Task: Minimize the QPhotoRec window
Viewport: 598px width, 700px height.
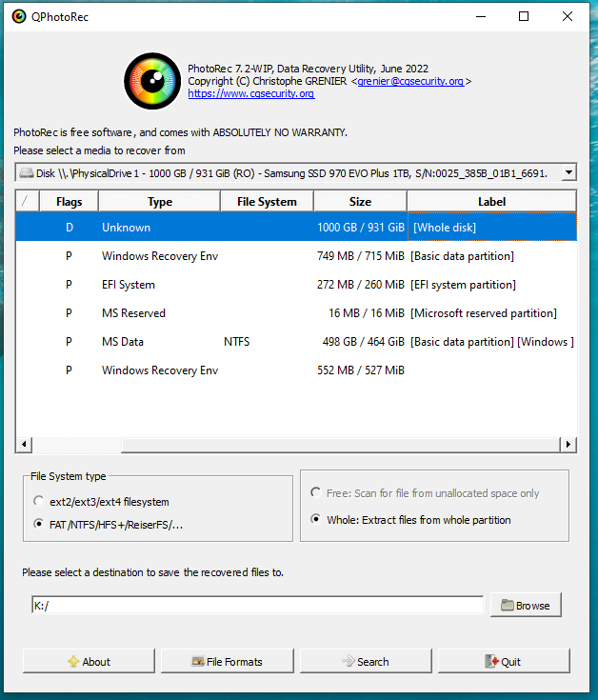Action: pos(481,16)
